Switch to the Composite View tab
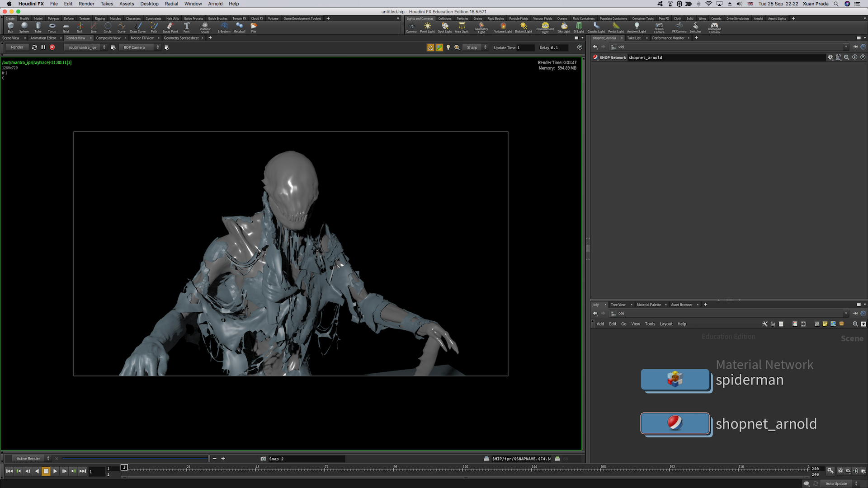868x488 pixels. [x=108, y=38]
